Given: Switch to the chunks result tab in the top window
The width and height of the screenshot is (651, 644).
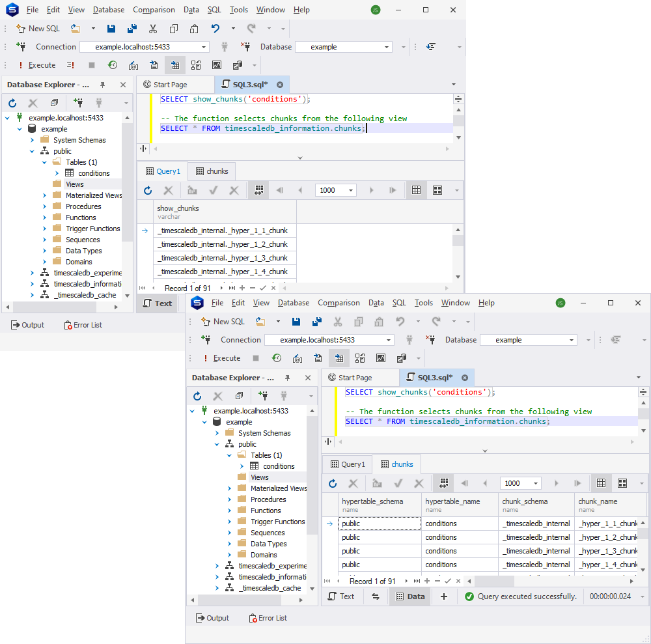Looking at the screenshot, I should pos(212,171).
